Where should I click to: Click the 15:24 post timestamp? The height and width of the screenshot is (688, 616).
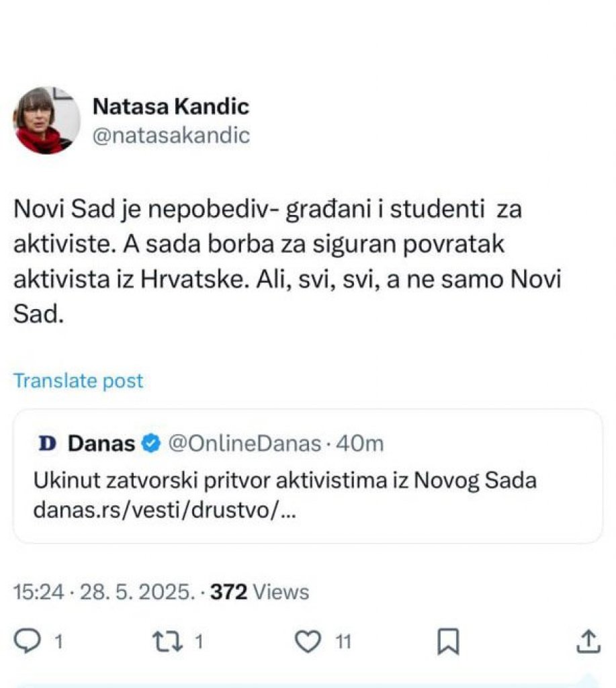point(39,592)
